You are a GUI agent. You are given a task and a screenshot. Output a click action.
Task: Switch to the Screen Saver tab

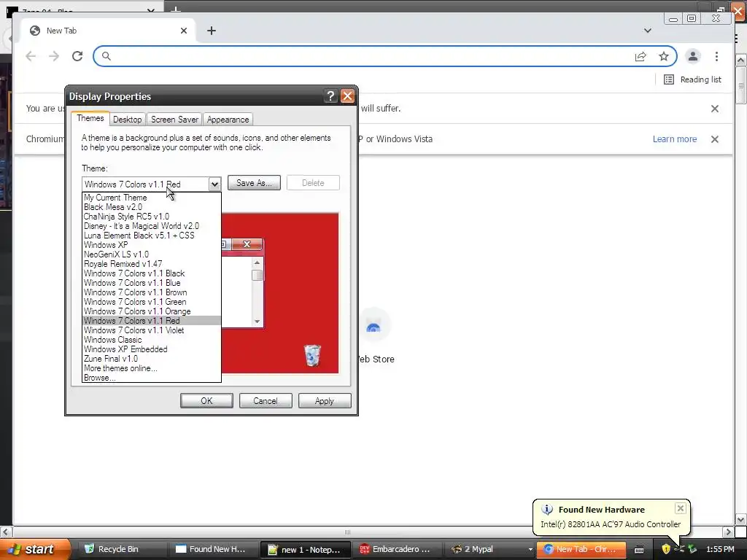coord(174,119)
